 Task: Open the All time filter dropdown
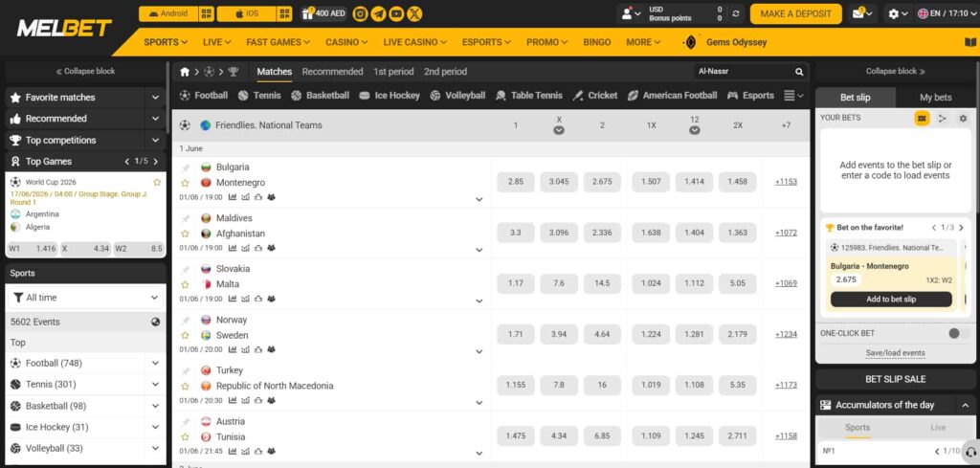[x=85, y=298]
